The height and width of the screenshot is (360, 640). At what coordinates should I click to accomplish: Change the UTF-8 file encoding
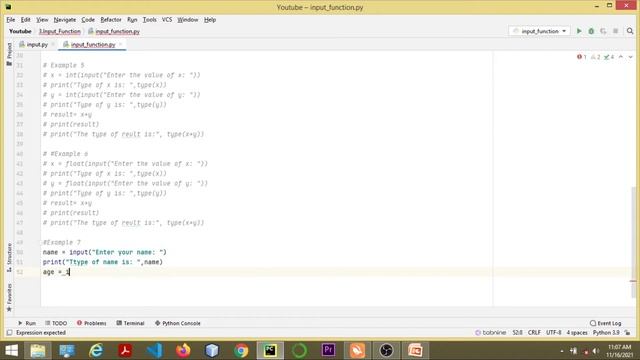(553, 333)
